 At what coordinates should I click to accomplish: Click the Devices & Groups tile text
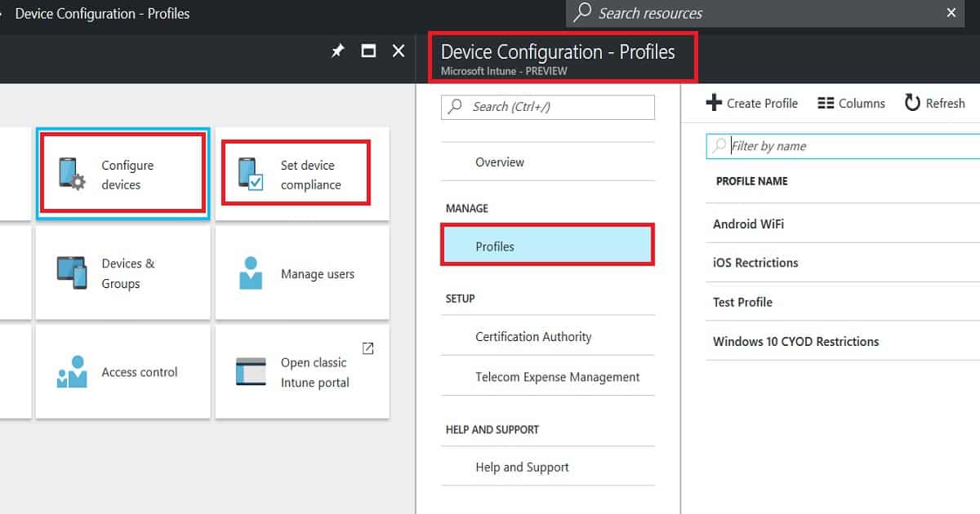(127, 273)
